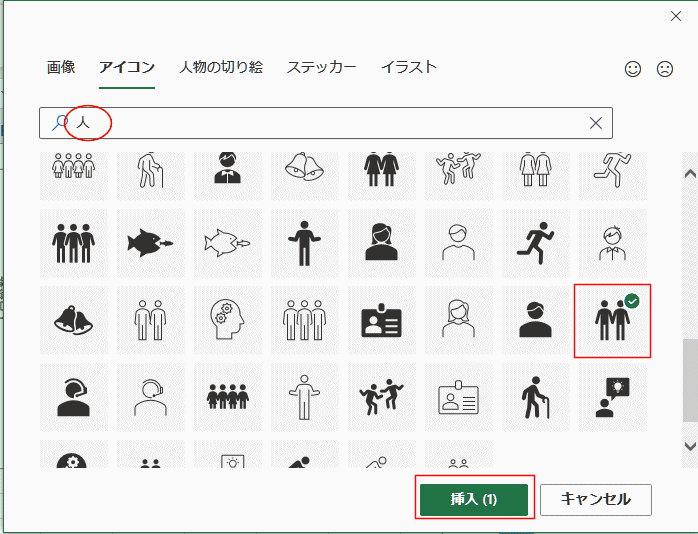This screenshot has height=534, width=698.
Task: Pick the solid woman bust icon
Action: pos(381,243)
